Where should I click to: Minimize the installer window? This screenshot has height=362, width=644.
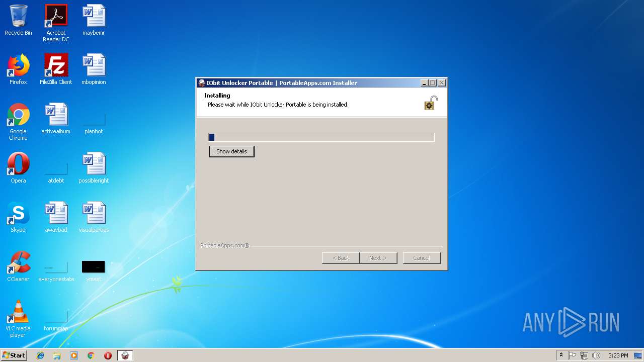point(424,83)
